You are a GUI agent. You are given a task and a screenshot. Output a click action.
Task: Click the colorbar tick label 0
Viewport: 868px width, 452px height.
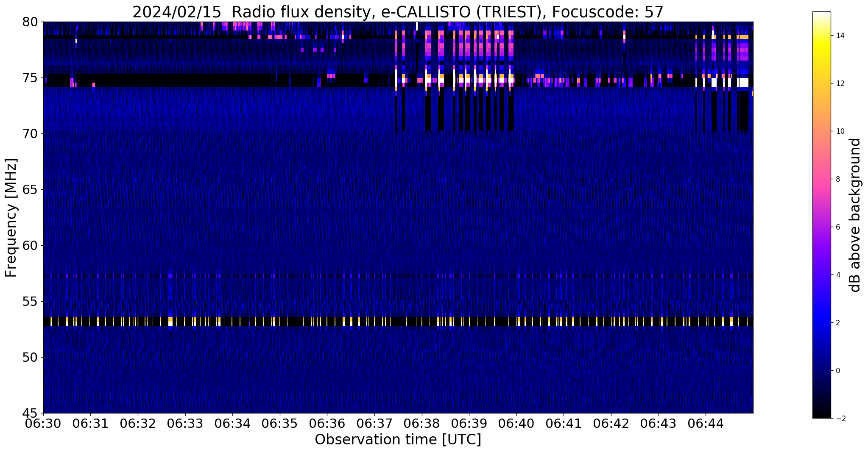(x=837, y=371)
